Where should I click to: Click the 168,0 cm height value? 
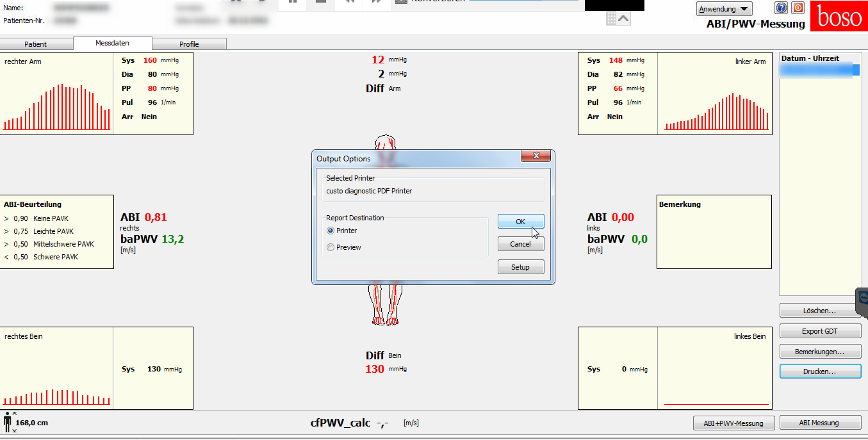point(31,423)
